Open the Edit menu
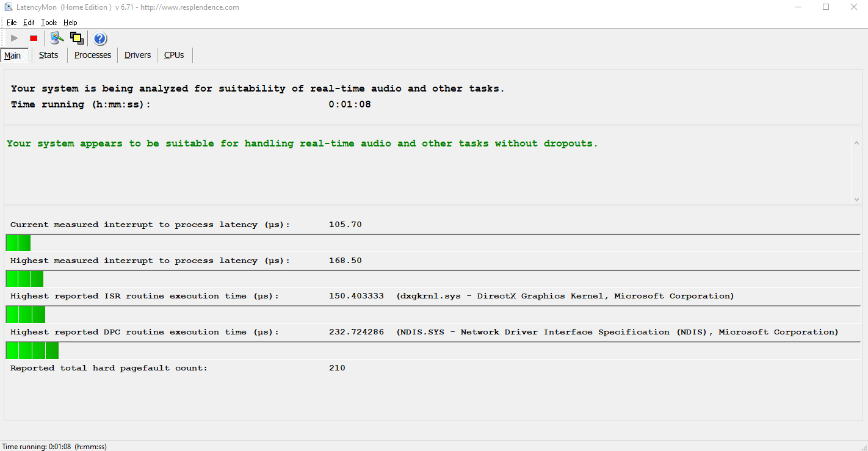Screen dimensions: 868x451 tap(29, 23)
